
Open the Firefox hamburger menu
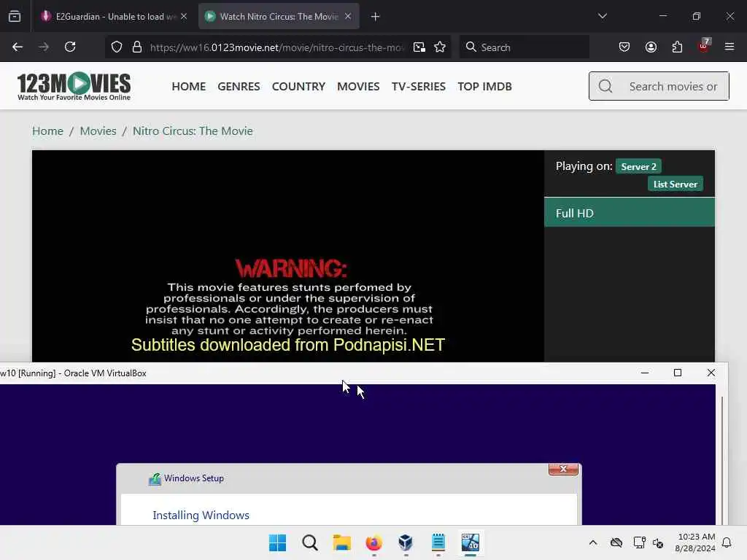729,47
